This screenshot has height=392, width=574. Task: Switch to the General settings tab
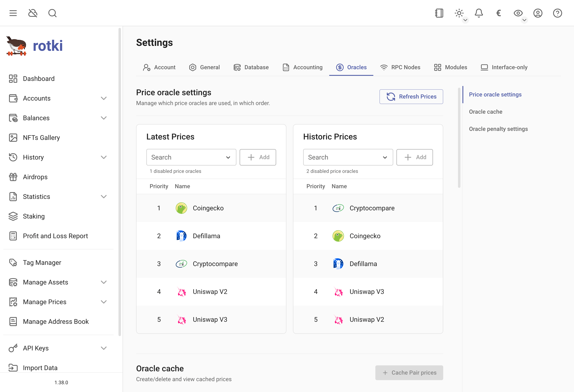[204, 67]
